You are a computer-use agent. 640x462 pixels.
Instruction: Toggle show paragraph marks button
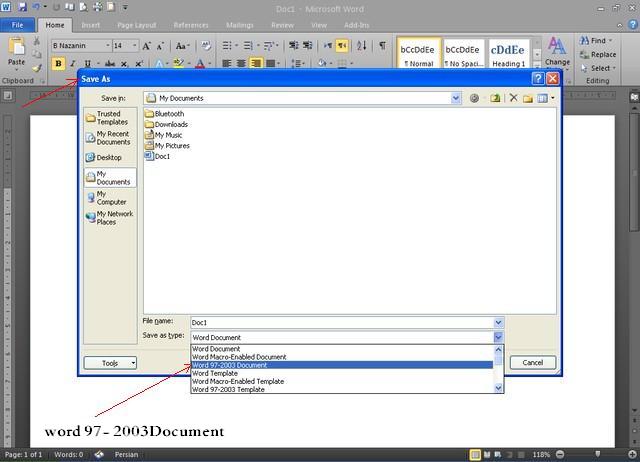[382, 46]
